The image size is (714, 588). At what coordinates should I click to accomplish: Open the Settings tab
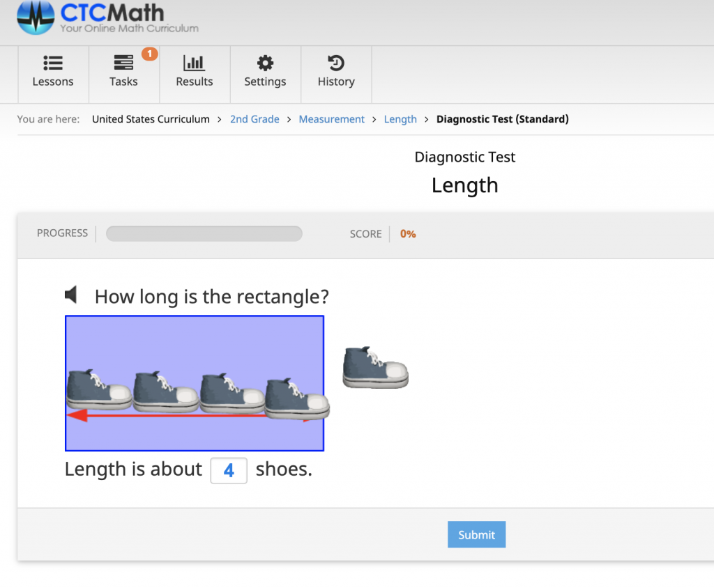coord(266,74)
